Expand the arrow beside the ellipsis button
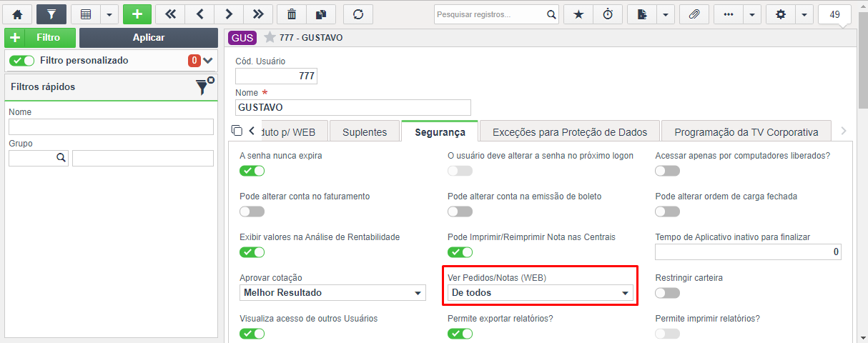The image size is (868, 343). [751, 14]
